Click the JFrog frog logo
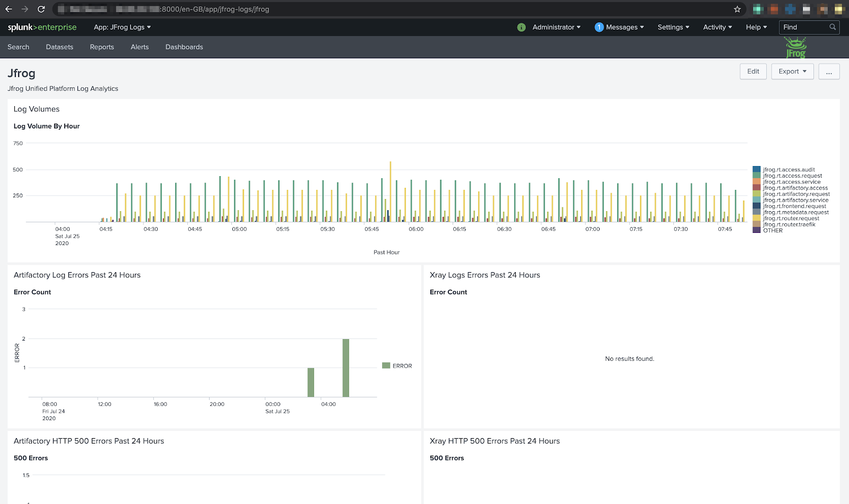Image resolution: width=849 pixels, height=504 pixels. click(795, 47)
